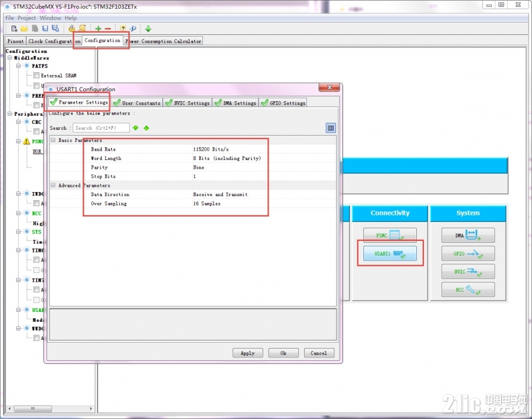Click the green download arrow icon
This screenshot has width=532, height=419.
(x=148, y=29)
